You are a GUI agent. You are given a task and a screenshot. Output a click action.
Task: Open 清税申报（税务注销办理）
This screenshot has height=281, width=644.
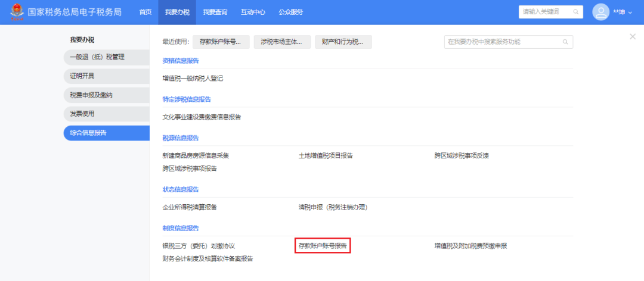(x=333, y=207)
